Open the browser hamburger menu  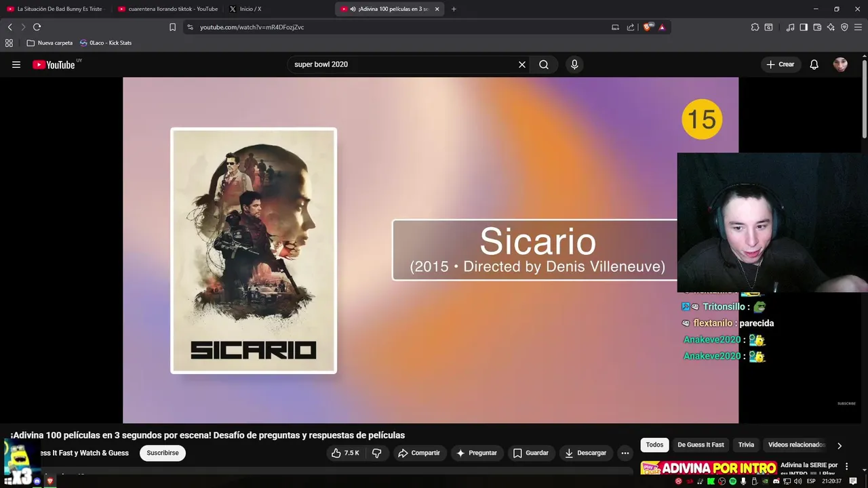tap(858, 27)
